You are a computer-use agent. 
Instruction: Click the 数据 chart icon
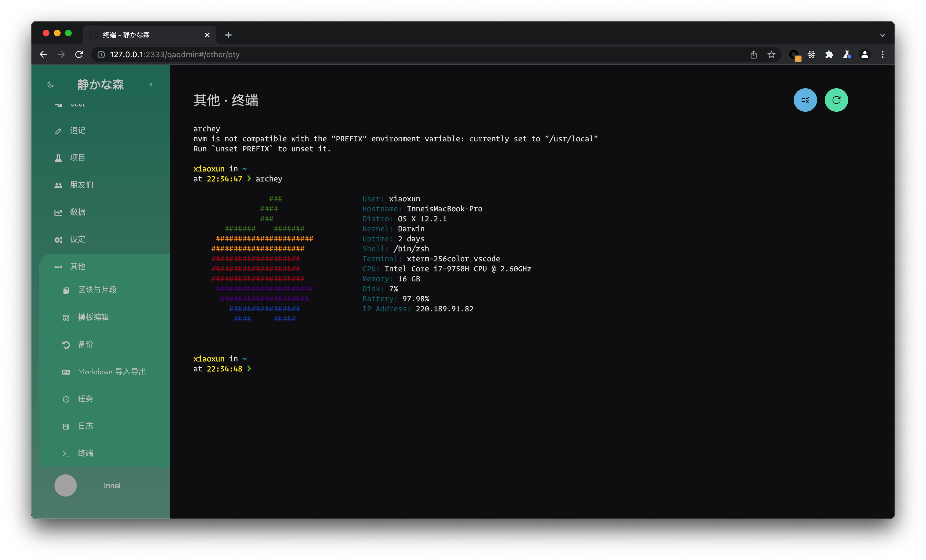point(58,212)
